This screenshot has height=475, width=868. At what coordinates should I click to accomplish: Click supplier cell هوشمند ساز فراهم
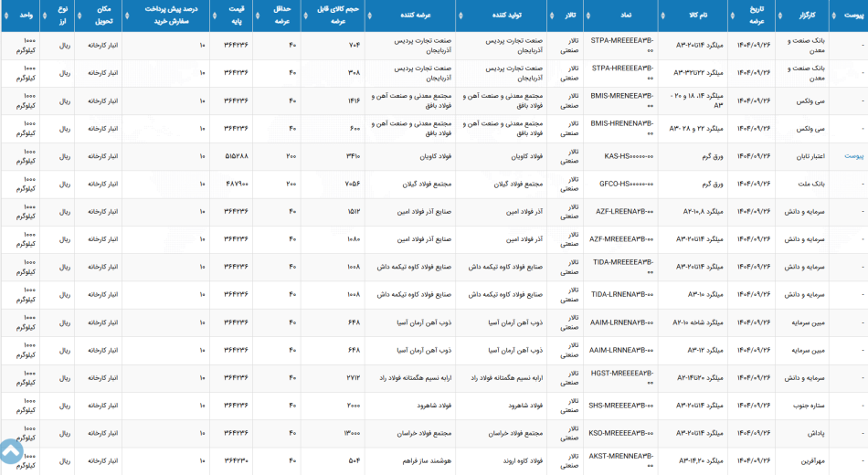click(x=410, y=461)
